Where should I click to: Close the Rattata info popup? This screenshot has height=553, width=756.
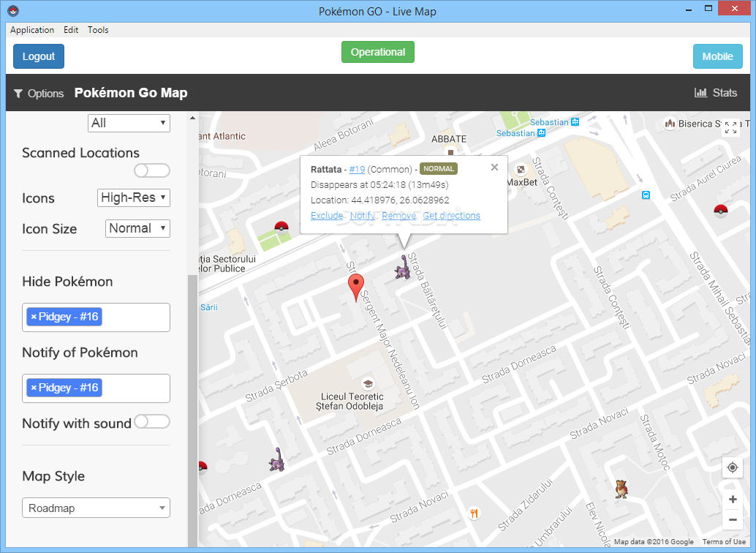(494, 168)
